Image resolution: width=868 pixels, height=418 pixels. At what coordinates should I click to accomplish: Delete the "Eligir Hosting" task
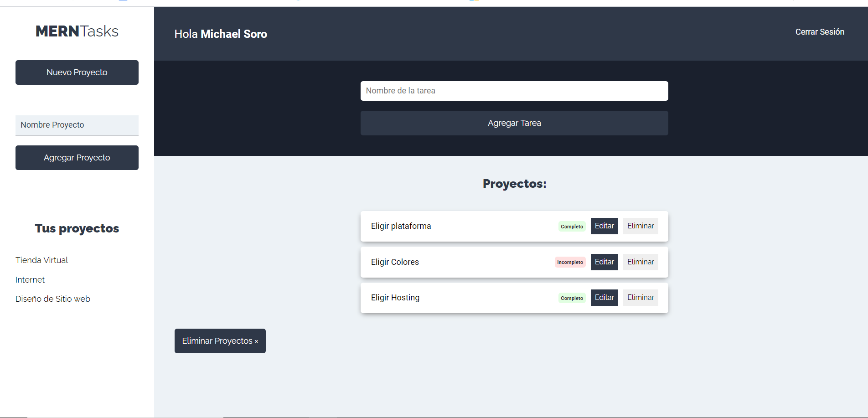[x=640, y=297]
